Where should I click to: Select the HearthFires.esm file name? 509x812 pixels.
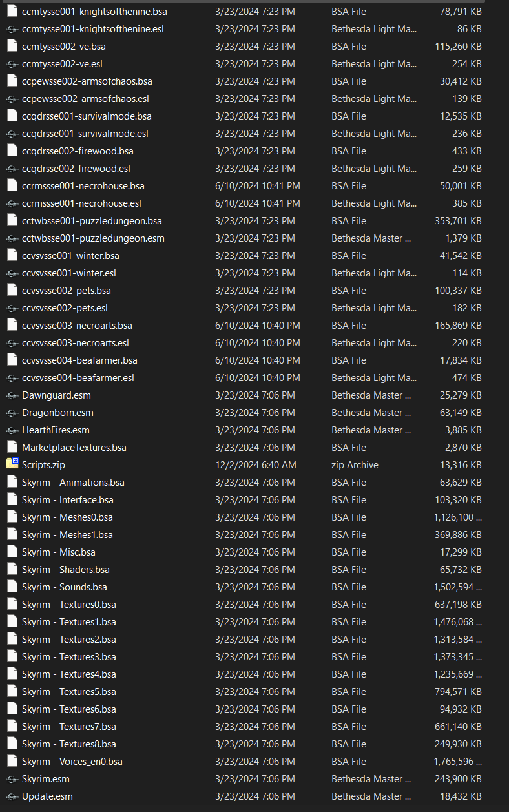coord(56,430)
